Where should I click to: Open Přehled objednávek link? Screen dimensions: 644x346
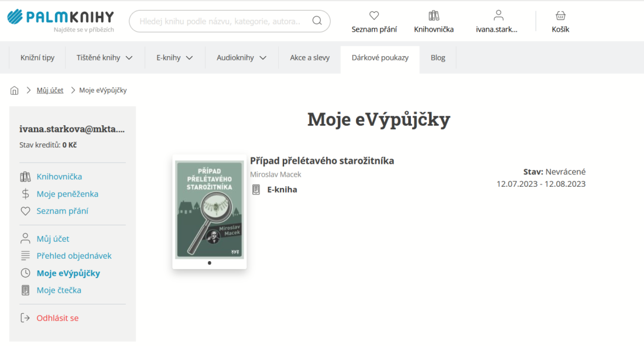pyautogui.click(x=74, y=256)
